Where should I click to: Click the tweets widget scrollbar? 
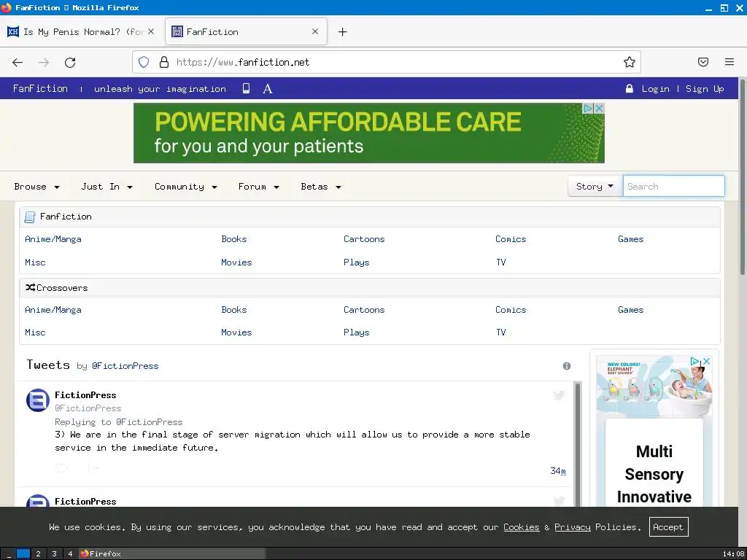point(578,444)
